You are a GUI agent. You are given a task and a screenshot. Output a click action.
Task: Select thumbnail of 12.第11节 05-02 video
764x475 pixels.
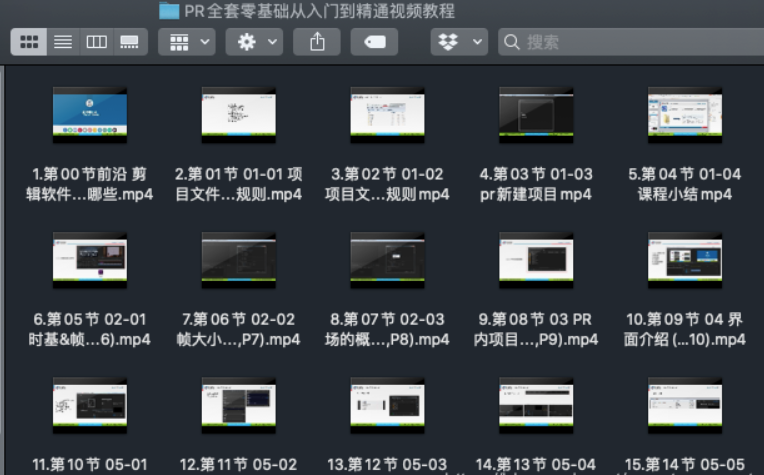pos(239,405)
